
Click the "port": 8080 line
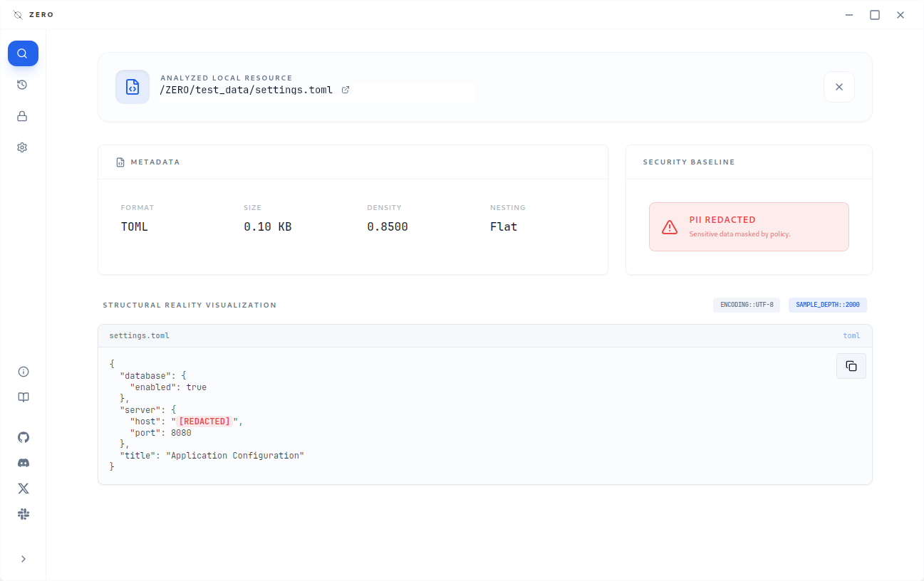coord(160,433)
